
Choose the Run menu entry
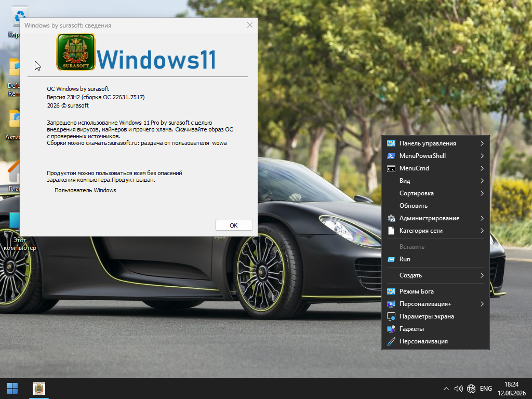click(x=436, y=259)
